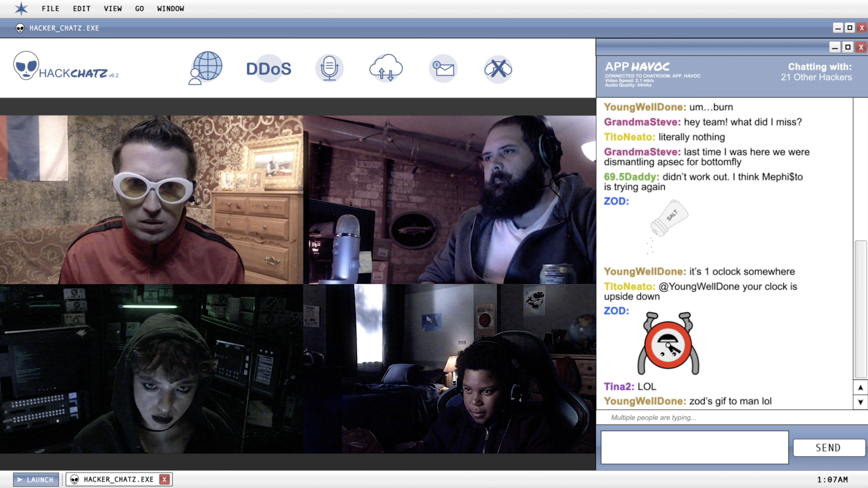Image resolution: width=868 pixels, height=488 pixels.
Task: Click the chat scrollbar thumb
Action: tap(860, 309)
